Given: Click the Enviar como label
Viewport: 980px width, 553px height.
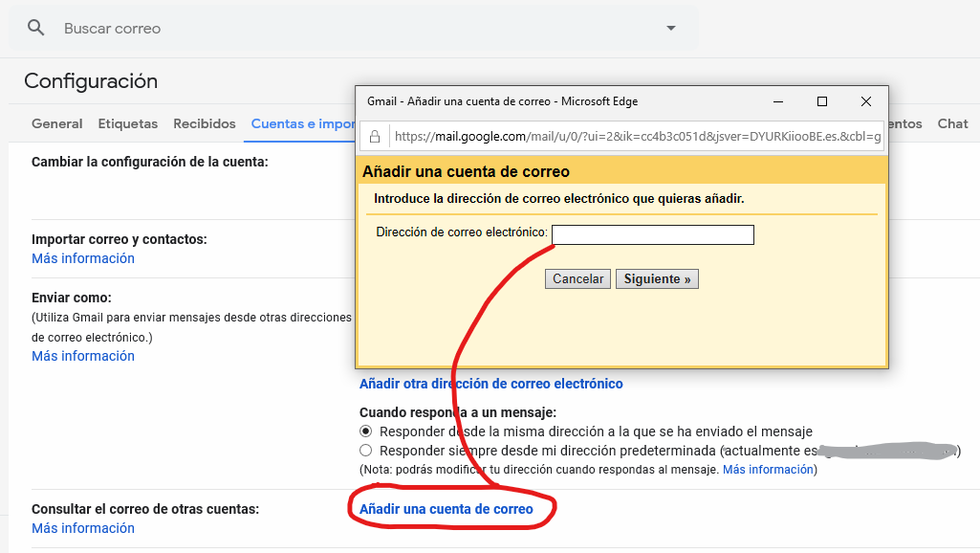Looking at the screenshot, I should pyautogui.click(x=72, y=298).
